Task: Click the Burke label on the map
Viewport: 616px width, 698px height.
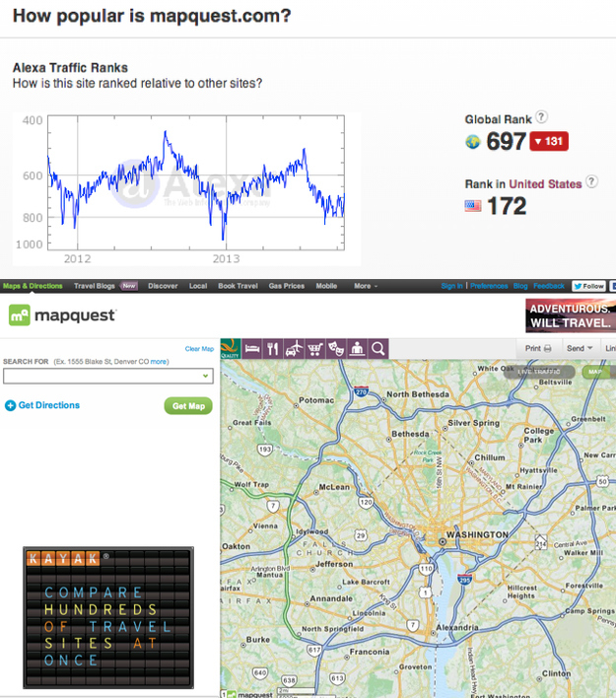Action: [x=258, y=639]
